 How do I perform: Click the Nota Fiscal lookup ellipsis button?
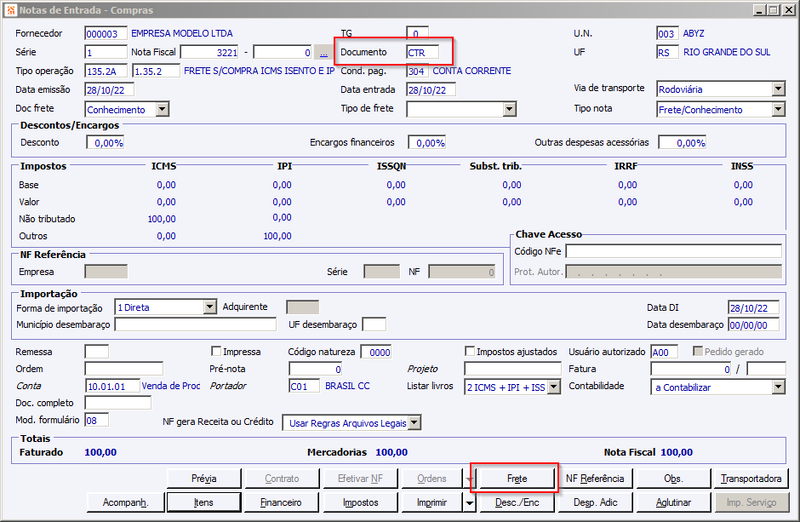(x=323, y=53)
